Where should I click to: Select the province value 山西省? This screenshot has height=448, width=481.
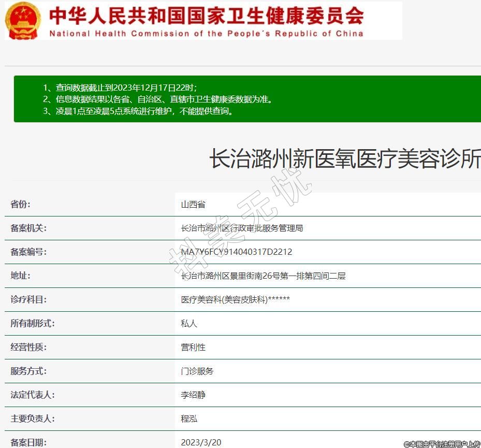(x=193, y=204)
